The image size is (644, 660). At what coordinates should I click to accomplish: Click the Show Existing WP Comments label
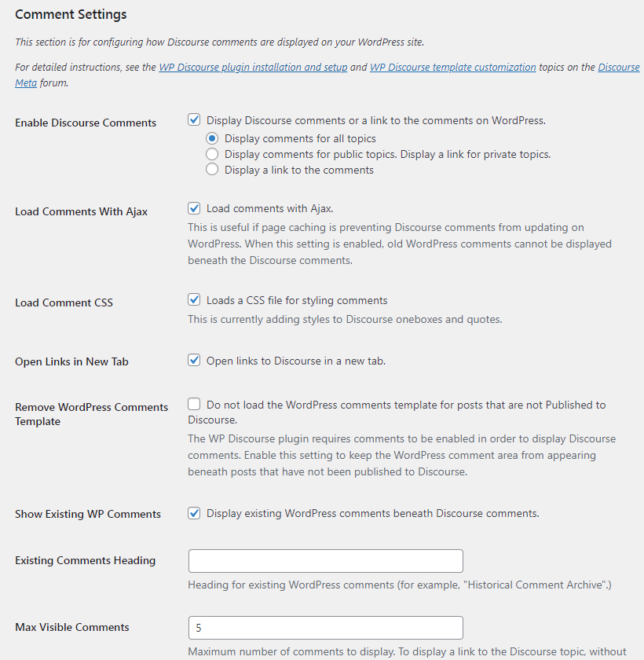tap(88, 514)
